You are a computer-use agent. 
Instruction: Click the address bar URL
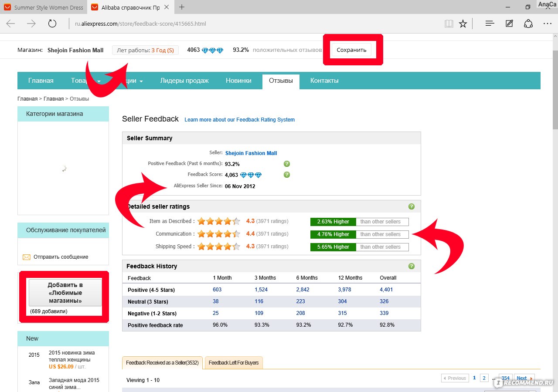pyautogui.click(x=140, y=24)
